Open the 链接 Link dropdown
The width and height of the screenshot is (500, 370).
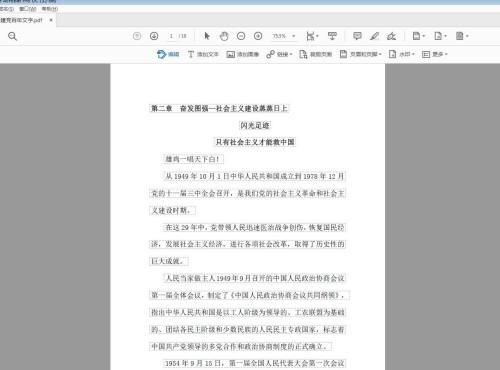(x=279, y=54)
